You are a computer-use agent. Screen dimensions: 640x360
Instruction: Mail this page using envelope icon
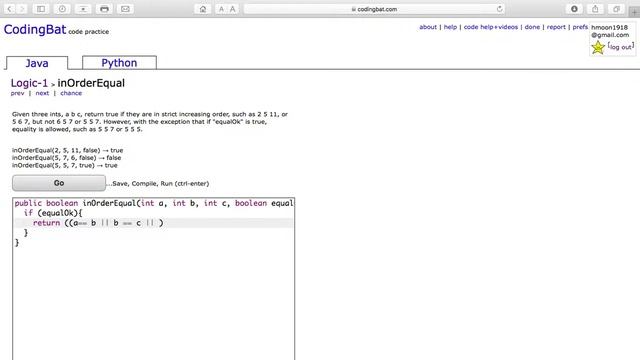pyautogui.click(x=125, y=9)
